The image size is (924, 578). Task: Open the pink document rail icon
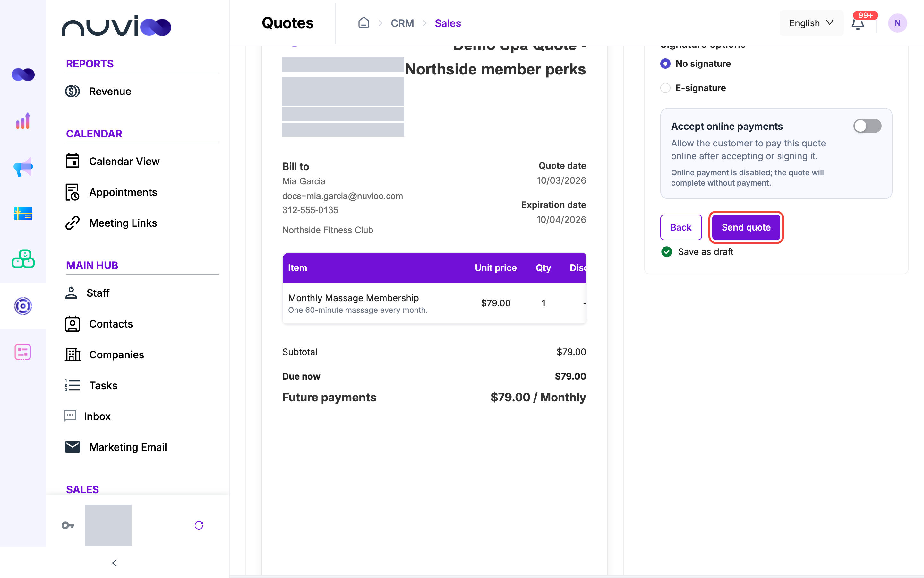23,352
